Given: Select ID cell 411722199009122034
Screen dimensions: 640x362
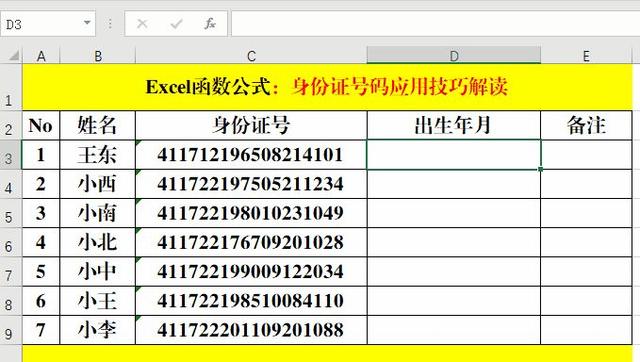Looking at the screenshot, I should [251, 272].
